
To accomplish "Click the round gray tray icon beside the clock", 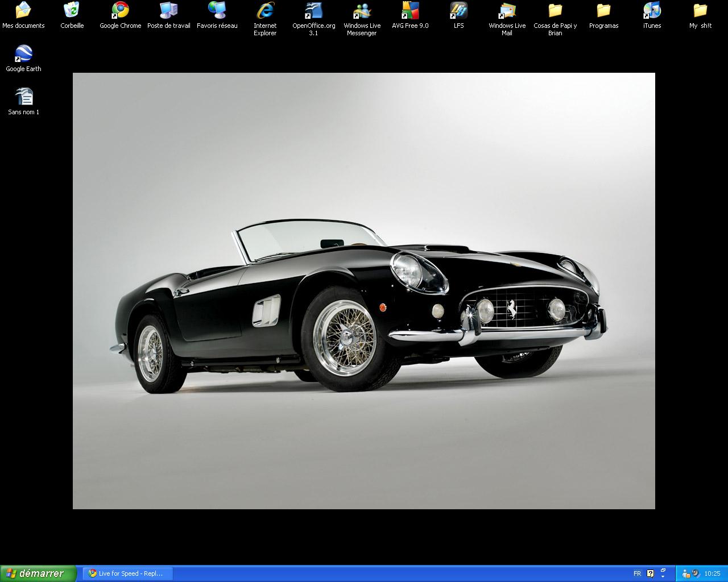I will pyautogui.click(x=696, y=573).
